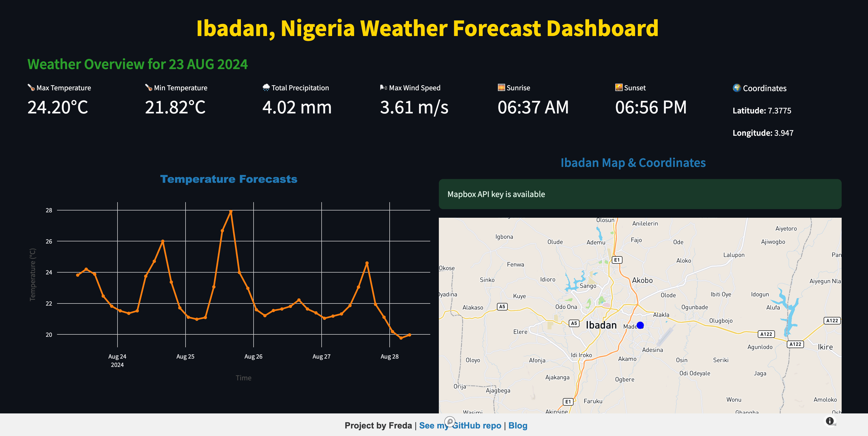The image size is (868, 436).
Task: Click the rain cloud icon by Total Precipitation
Action: click(266, 88)
